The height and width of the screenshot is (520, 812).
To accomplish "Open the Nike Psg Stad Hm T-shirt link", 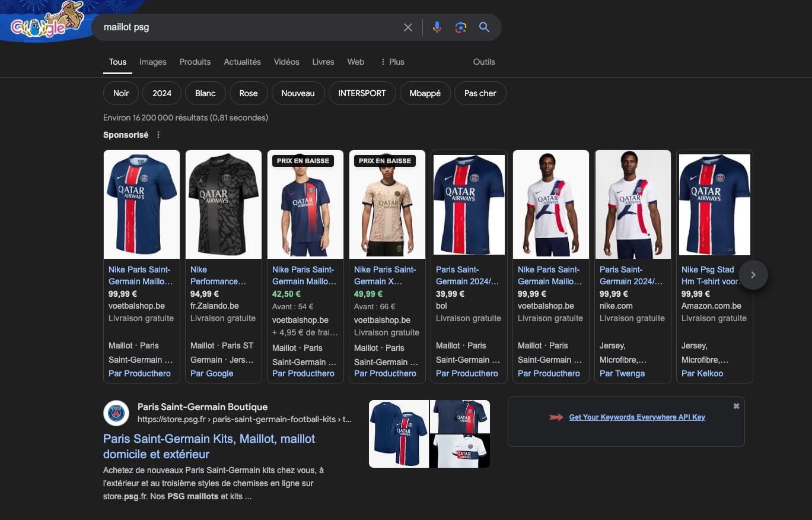I will click(x=711, y=275).
